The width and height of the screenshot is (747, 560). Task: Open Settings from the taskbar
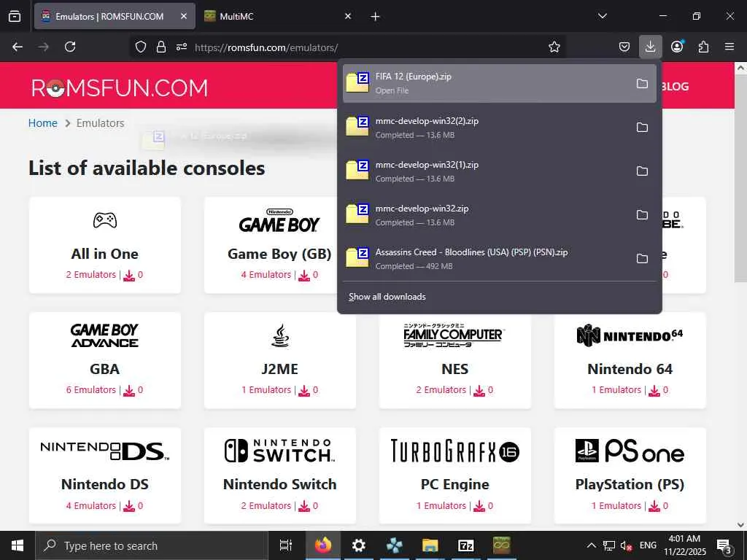pyautogui.click(x=358, y=545)
